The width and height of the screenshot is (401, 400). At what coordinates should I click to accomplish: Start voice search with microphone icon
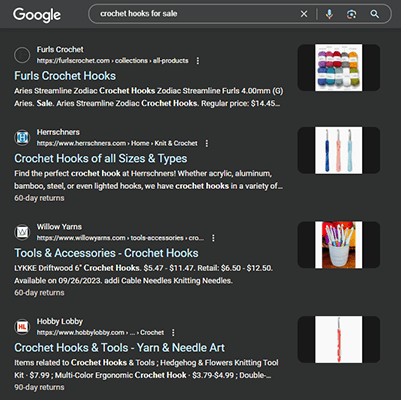(x=329, y=14)
